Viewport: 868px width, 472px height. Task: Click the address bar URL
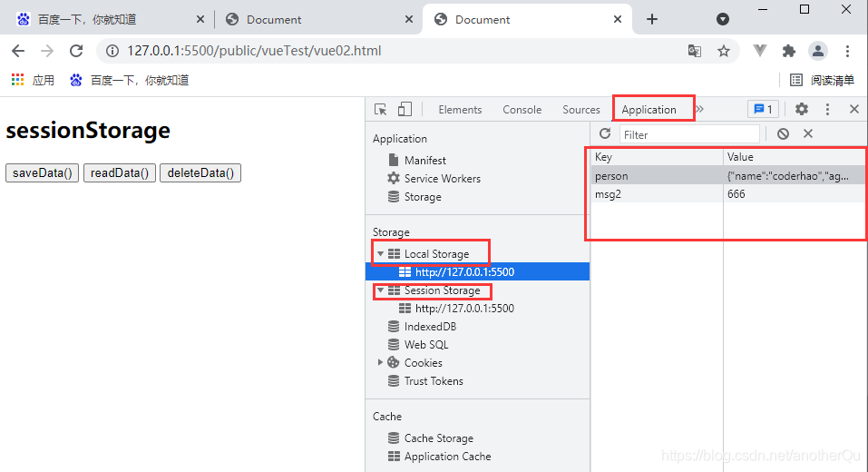254,51
